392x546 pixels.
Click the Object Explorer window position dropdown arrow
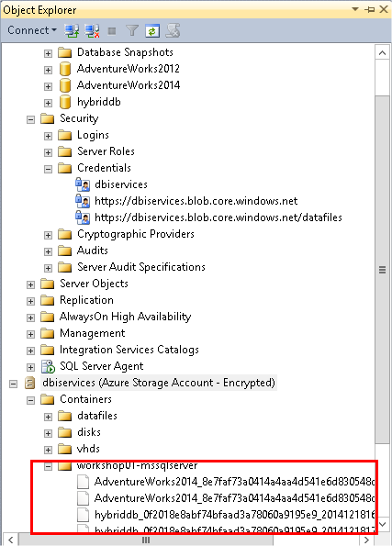355,9
